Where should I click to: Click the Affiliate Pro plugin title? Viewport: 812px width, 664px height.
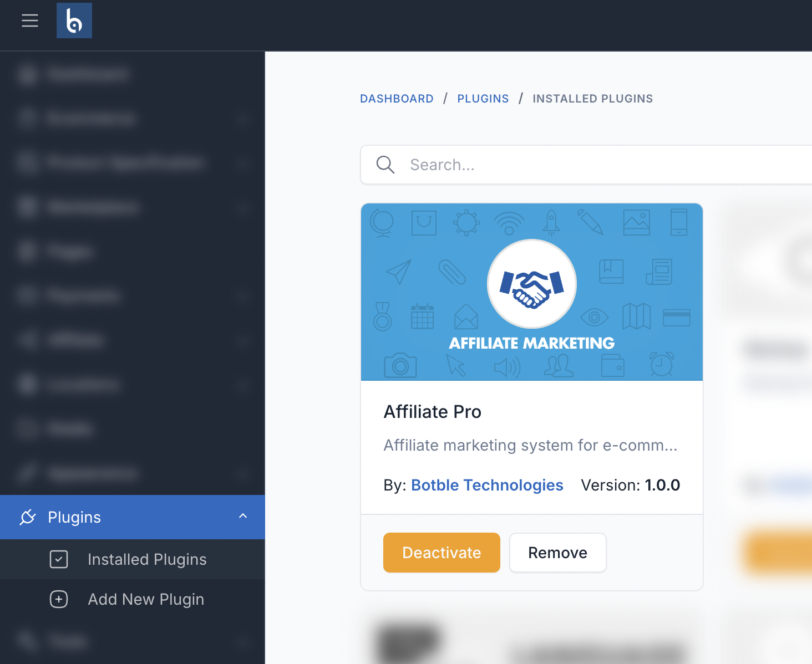432,412
